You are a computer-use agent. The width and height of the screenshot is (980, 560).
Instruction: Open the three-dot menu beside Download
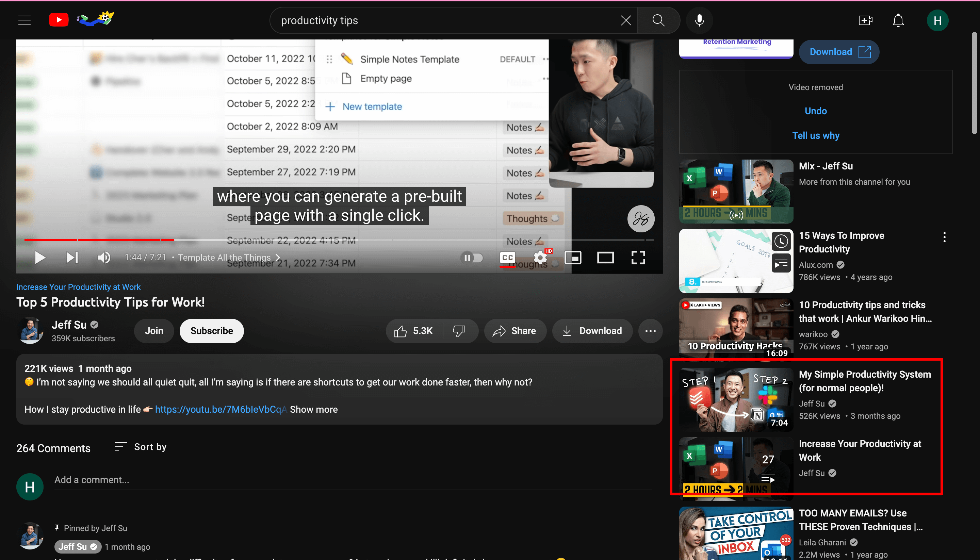pyautogui.click(x=650, y=331)
